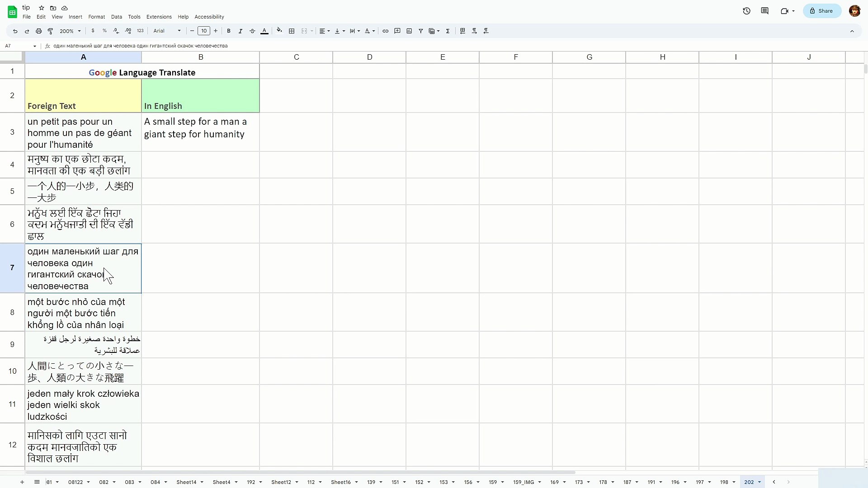
Task: Click the Share button
Action: click(x=822, y=11)
